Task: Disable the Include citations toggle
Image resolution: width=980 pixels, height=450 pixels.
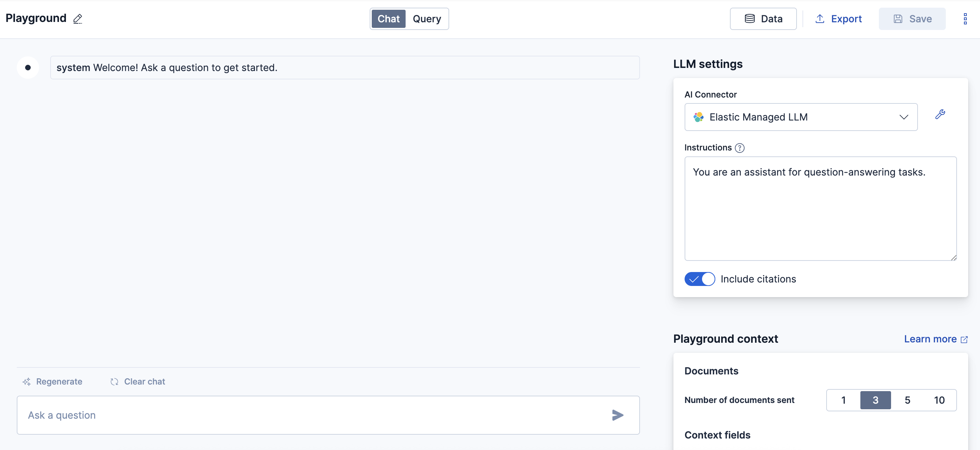Action: 700,279
